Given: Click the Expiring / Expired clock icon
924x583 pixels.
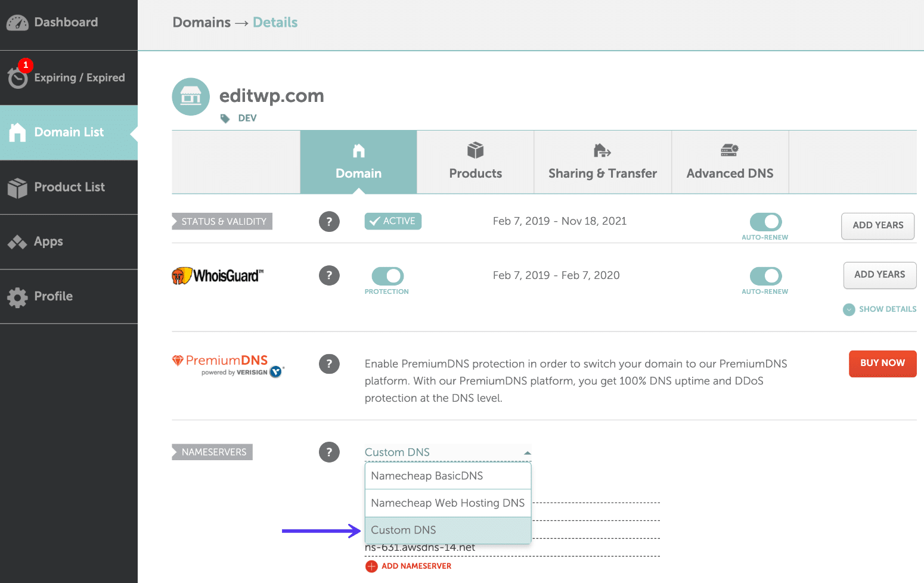Looking at the screenshot, I should [x=17, y=77].
